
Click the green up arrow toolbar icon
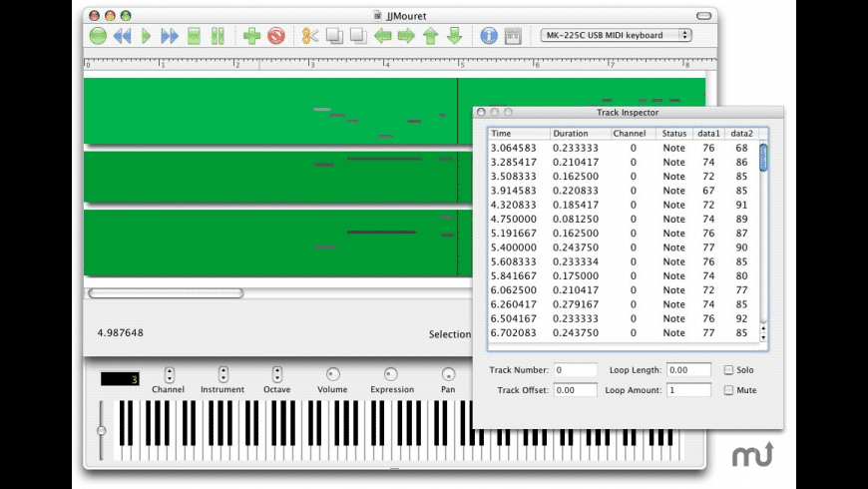431,36
